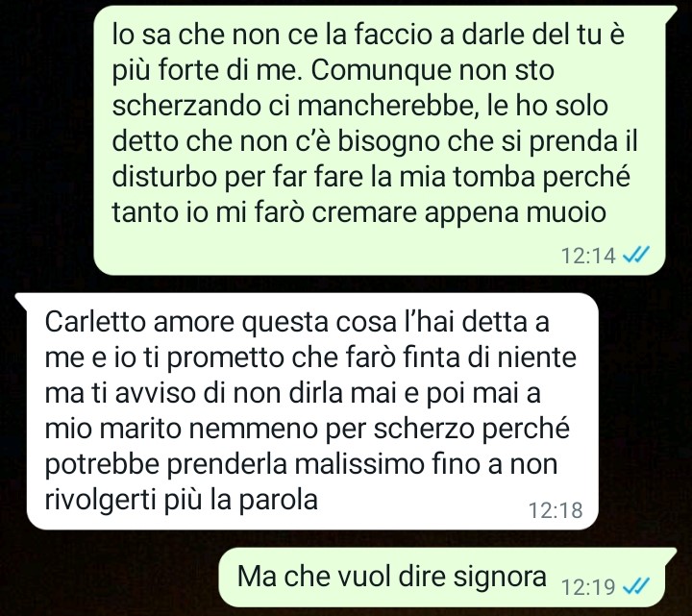Click the blue read ticks beside 12:14
692x616 pixels.
[636, 255]
